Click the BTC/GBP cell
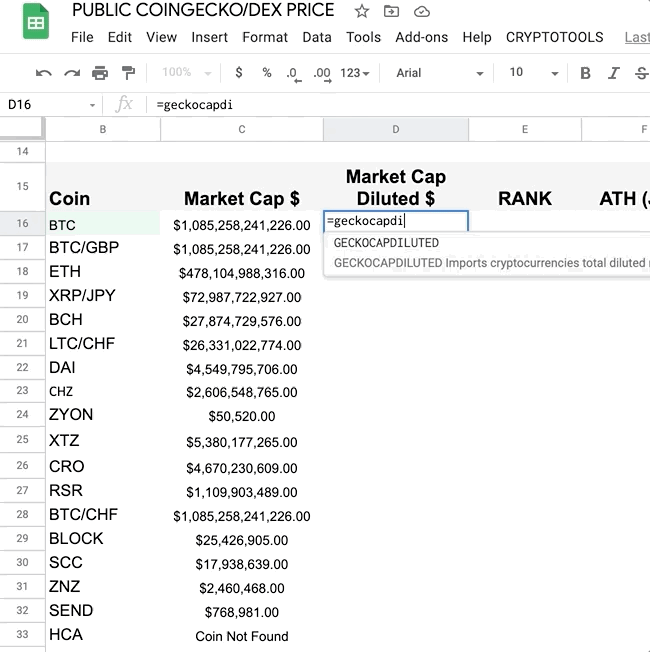The width and height of the screenshot is (650, 652). [x=103, y=248]
